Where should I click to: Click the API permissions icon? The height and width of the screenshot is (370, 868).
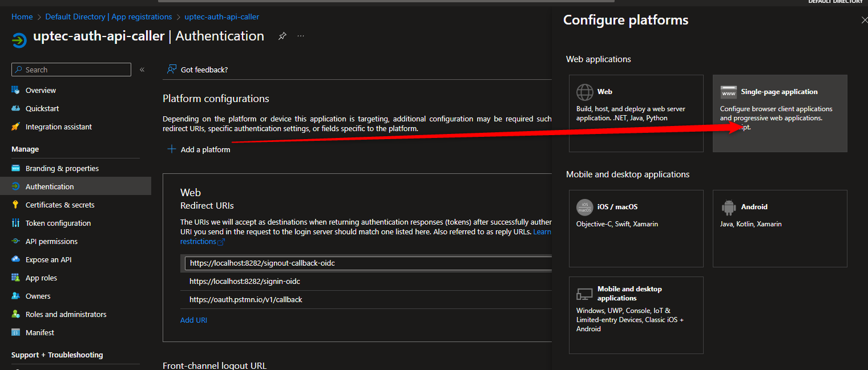point(15,241)
